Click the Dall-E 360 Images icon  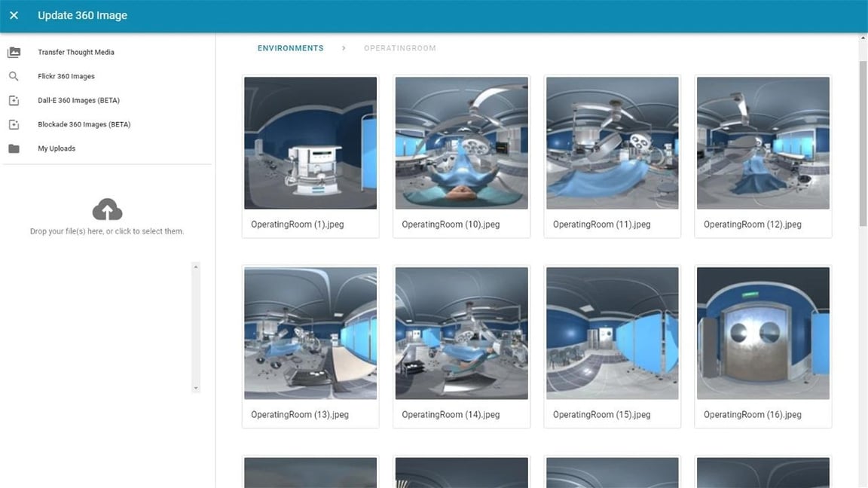click(x=14, y=100)
